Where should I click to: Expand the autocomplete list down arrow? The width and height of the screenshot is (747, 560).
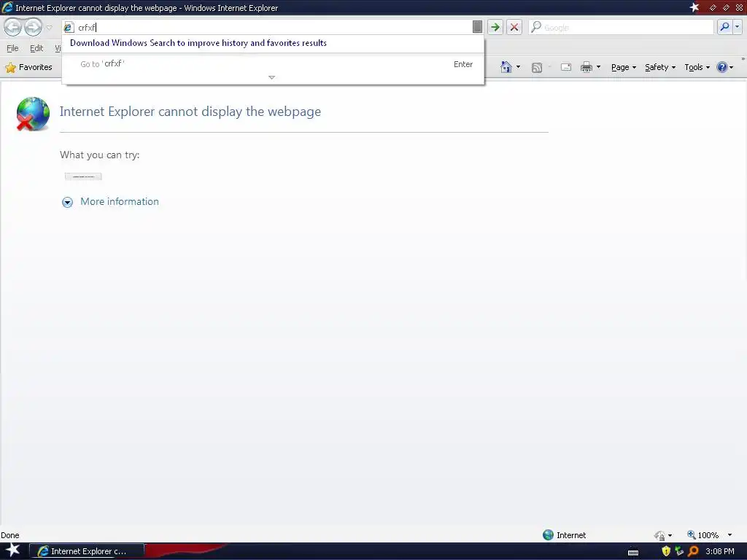coord(271,77)
